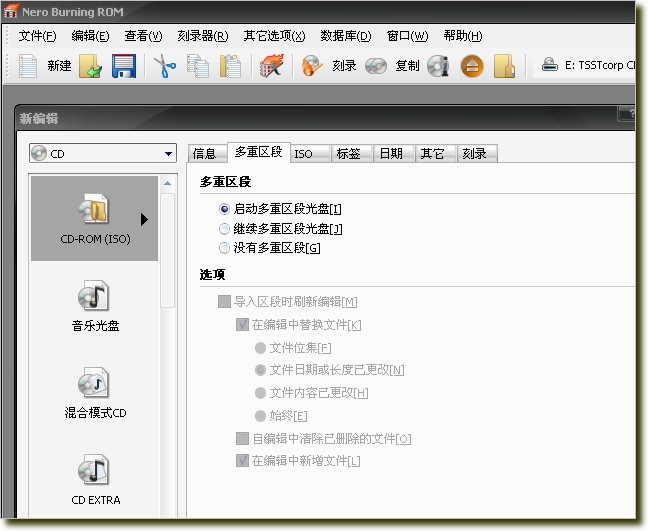Image resolution: width=648 pixels, height=531 pixels.
Task: Click the 新建 toolbar label
Action: tap(59, 66)
